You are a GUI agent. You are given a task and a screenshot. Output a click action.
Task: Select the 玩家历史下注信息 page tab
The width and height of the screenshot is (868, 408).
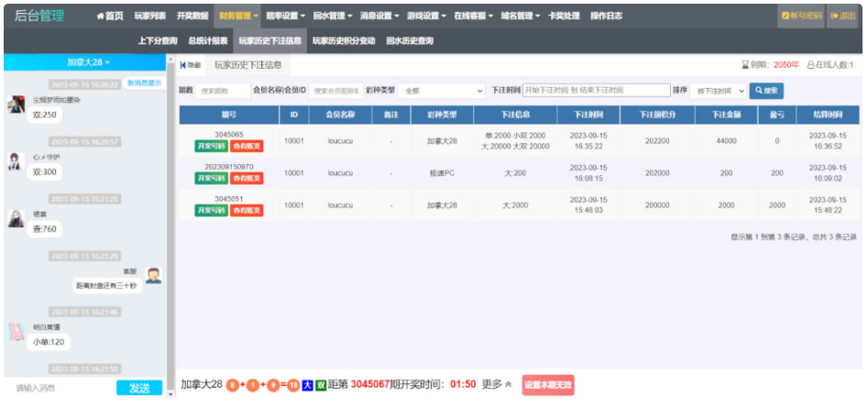point(248,65)
